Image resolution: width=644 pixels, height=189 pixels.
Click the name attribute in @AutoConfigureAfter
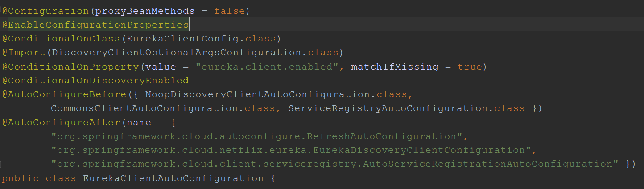coord(138,122)
